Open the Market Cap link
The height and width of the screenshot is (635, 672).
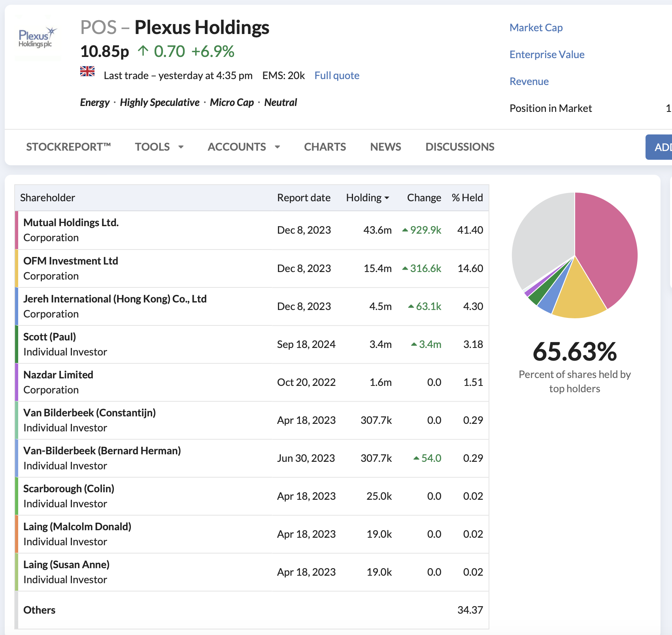(x=536, y=28)
